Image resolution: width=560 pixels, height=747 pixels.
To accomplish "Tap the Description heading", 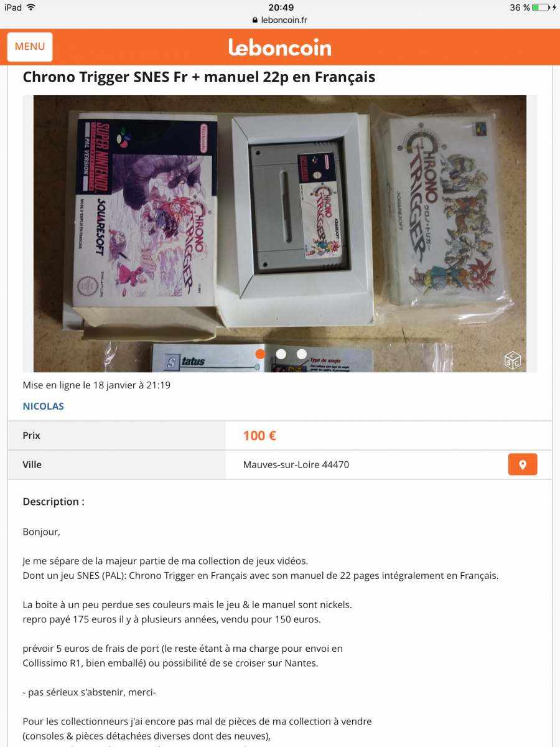I will (x=54, y=502).
